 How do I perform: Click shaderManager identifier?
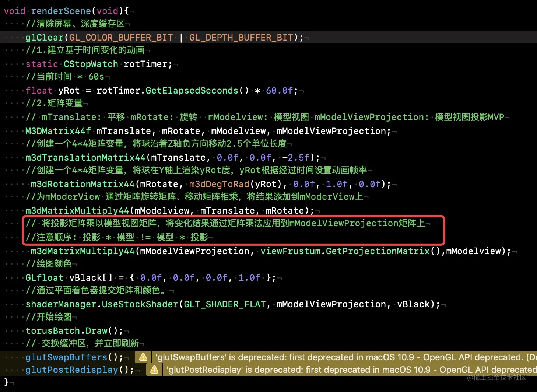(x=61, y=304)
